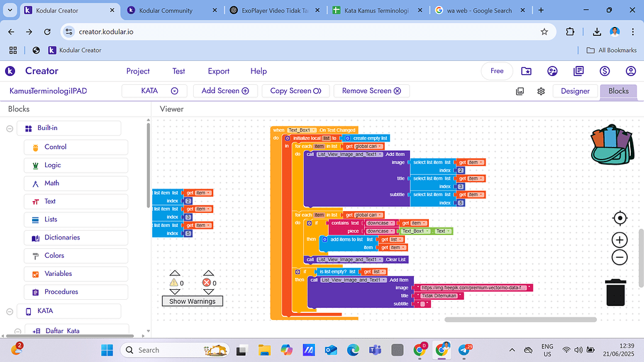Open the Export menu
The height and width of the screenshot is (362, 644).
click(219, 71)
